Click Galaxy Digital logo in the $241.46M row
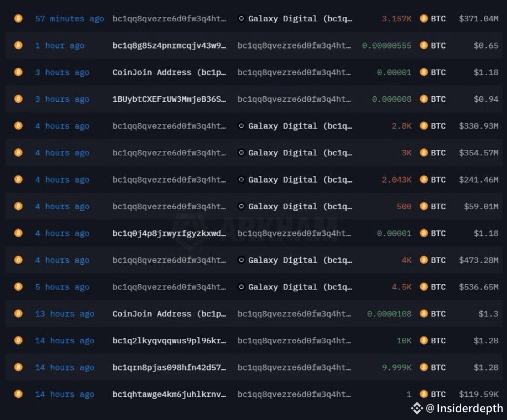 point(241,179)
